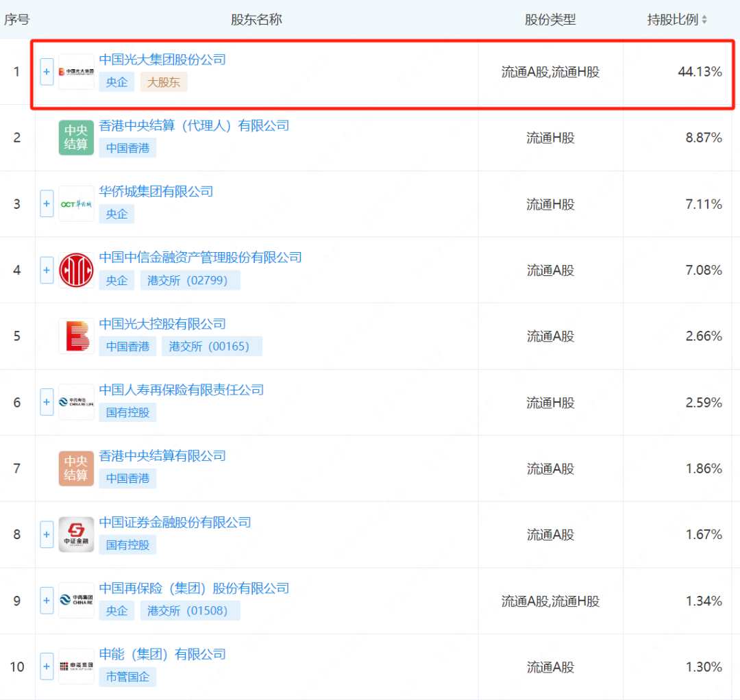Expand row for 中国再保险（集团）
740x700 pixels.
point(47,601)
